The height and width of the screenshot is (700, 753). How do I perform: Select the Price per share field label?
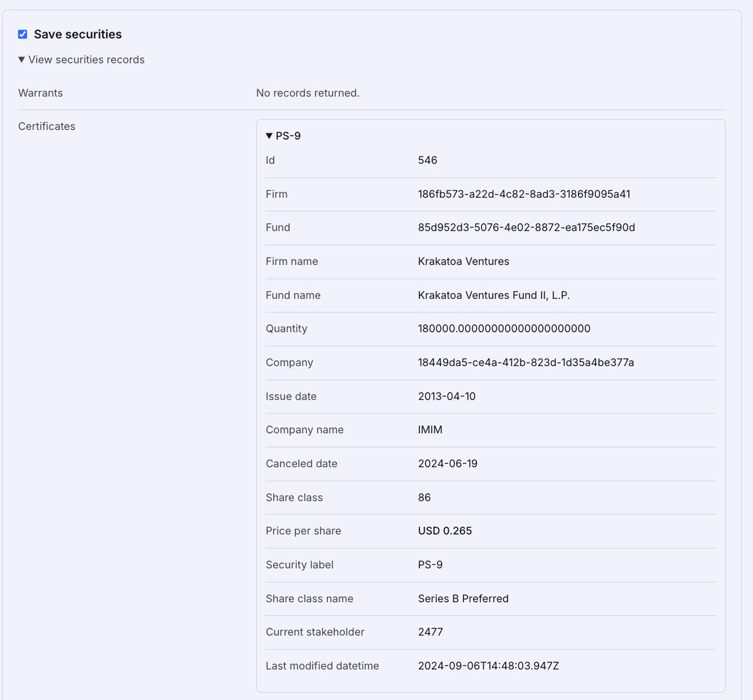pos(303,530)
